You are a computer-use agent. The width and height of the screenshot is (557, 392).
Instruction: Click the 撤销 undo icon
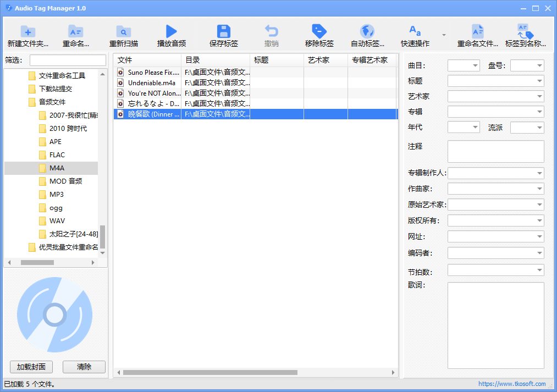(272, 31)
